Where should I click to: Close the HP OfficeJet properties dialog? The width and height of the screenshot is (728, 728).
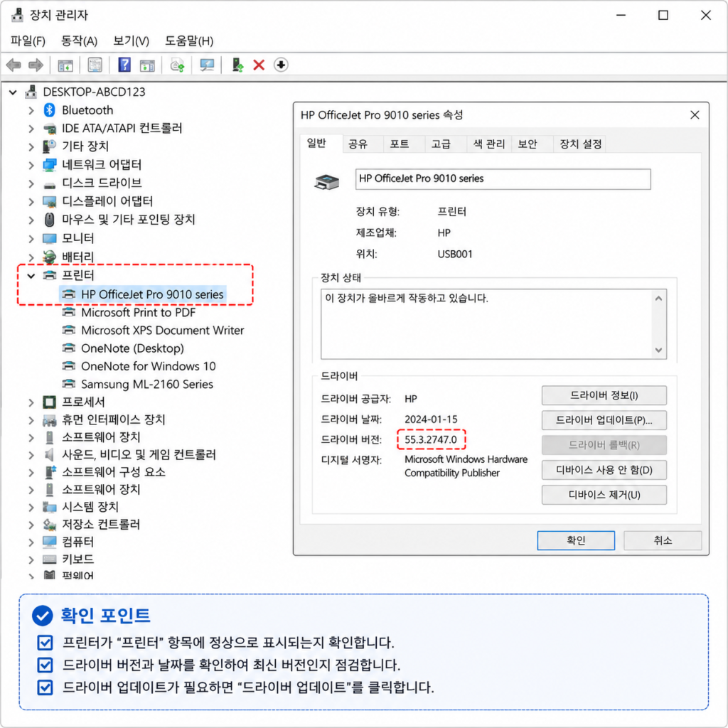695,114
